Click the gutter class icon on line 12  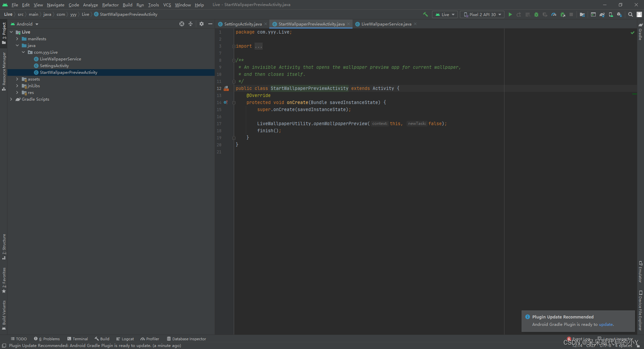pos(226,88)
